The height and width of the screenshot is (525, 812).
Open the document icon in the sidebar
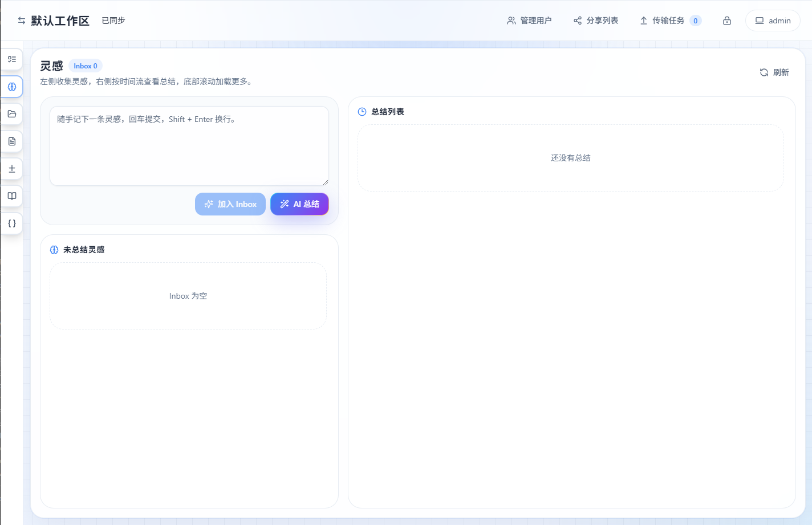coord(11,141)
